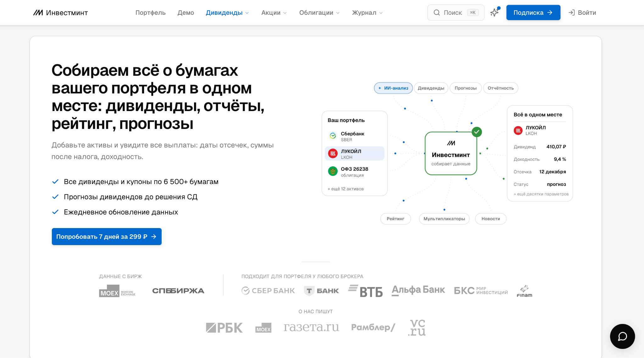The height and width of the screenshot is (358, 644).
Task: Select the Журнал navigation item
Action: pyautogui.click(x=364, y=13)
